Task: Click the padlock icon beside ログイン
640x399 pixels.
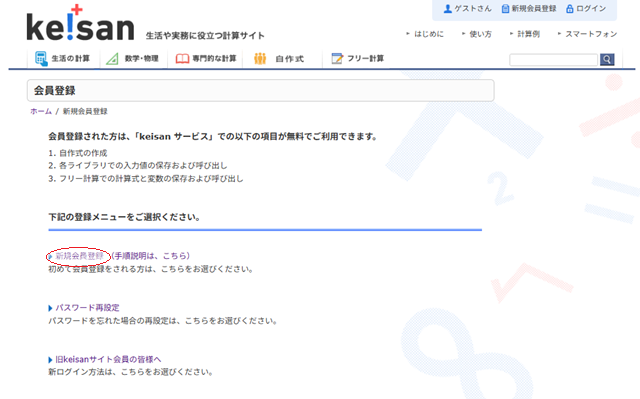Action: pyautogui.click(x=569, y=9)
